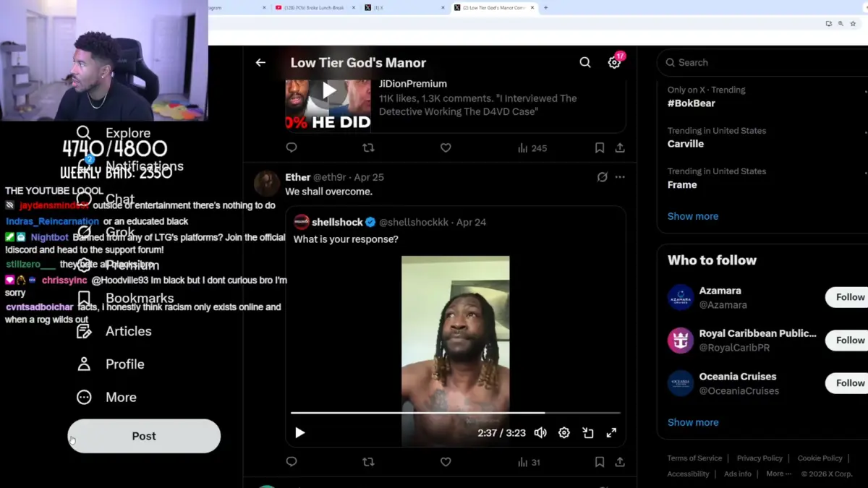The height and width of the screenshot is (488, 868).
Task: Switch to the (8) X browser tab
Action: [404, 7]
